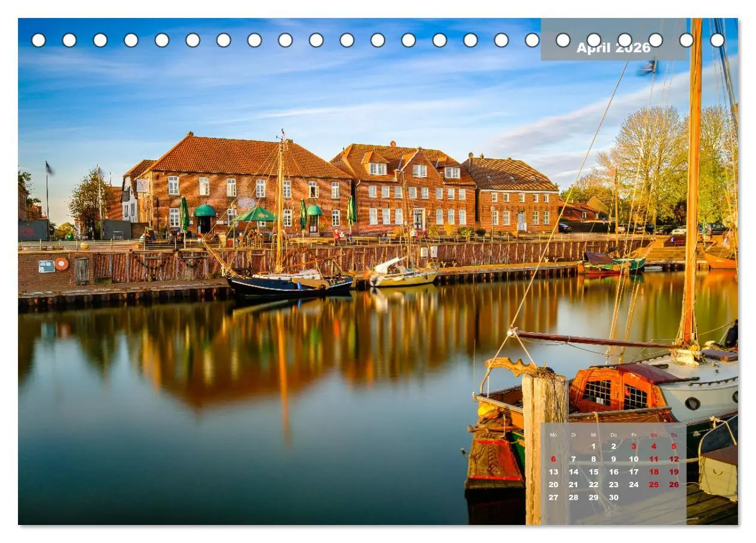Choose the red holiday date 3

(x=634, y=446)
